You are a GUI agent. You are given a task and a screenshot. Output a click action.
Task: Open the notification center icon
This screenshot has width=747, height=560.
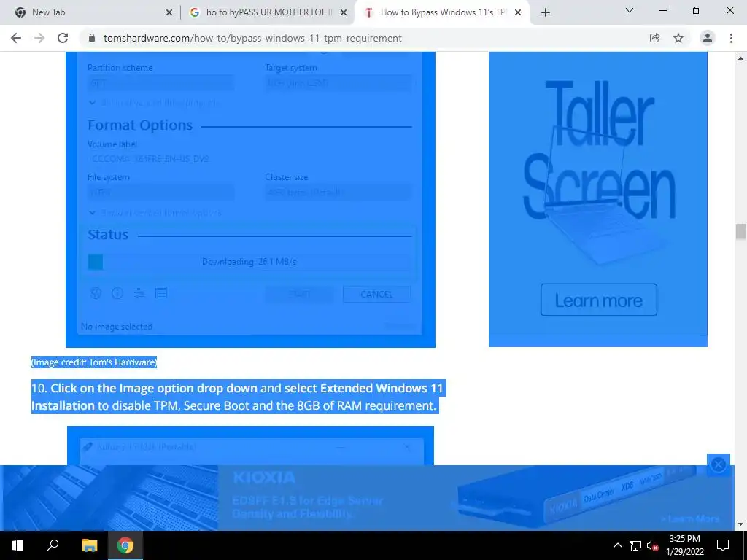click(723, 545)
